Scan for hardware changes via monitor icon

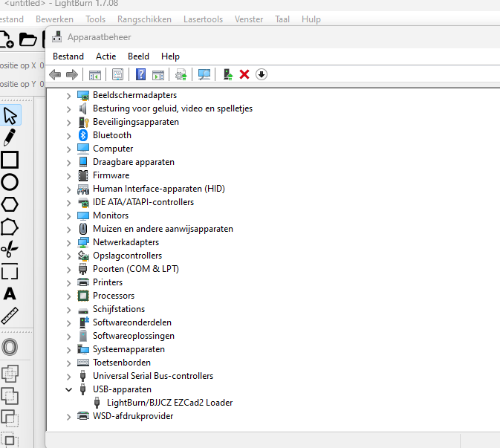coord(204,74)
